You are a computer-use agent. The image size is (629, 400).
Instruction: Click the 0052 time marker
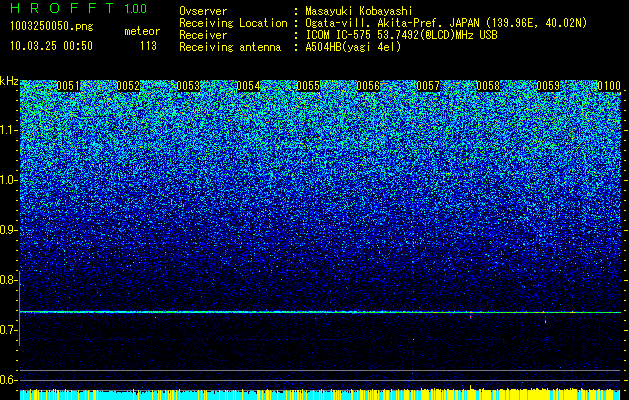pyautogui.click(x=128, y=86)
